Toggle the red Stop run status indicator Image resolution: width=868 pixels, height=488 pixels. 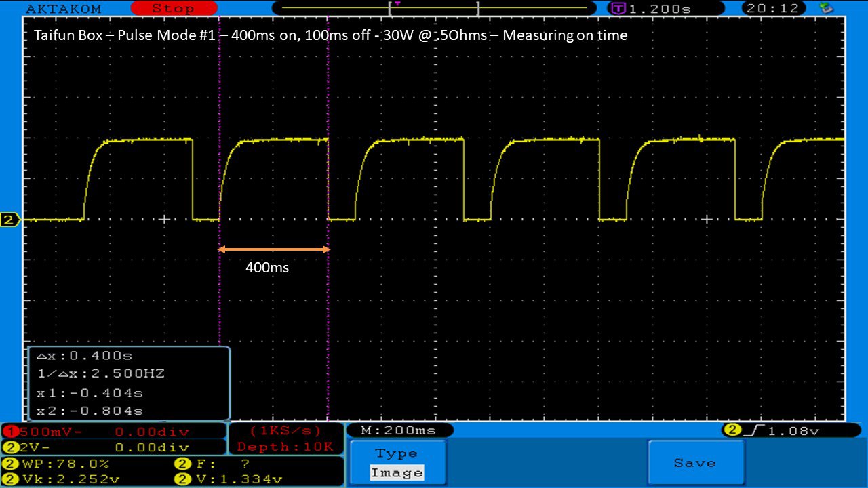173,8
